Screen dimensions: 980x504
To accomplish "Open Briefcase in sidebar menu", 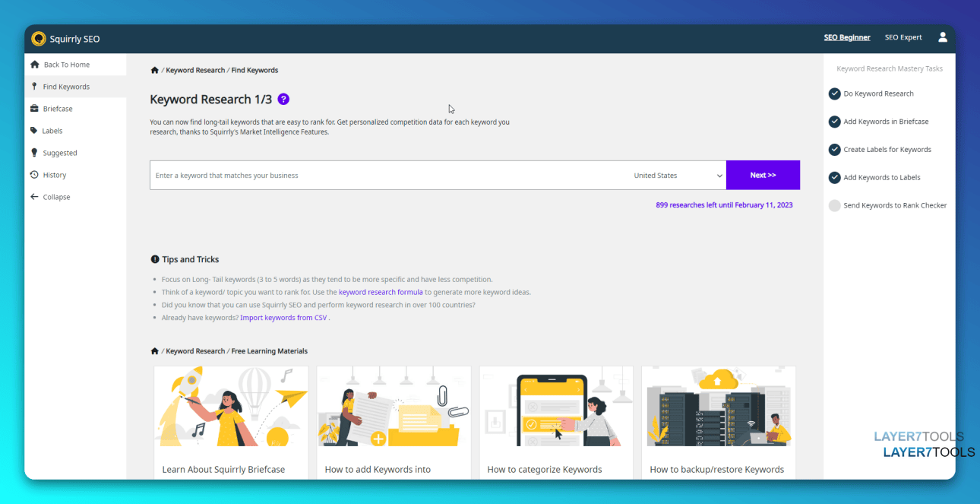I will [x=75, y=109].
